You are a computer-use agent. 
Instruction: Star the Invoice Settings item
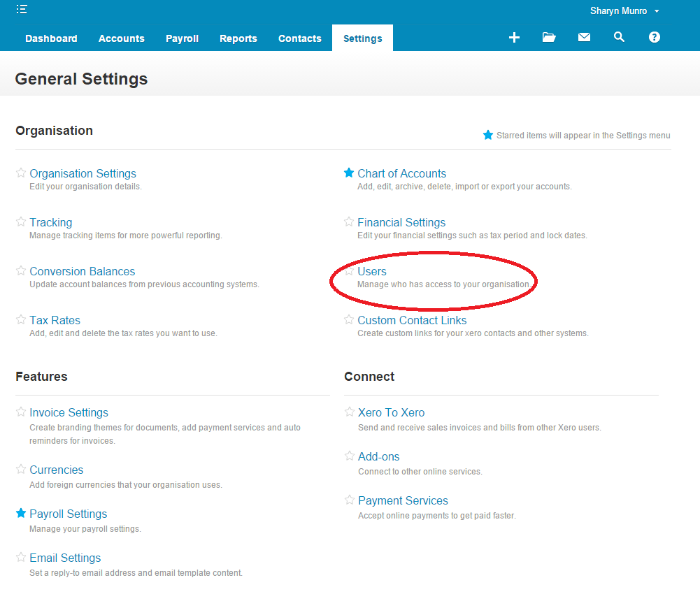(20, 412)
